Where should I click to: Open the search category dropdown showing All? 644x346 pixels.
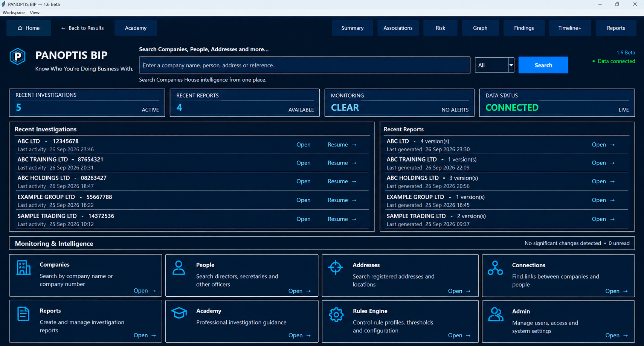point(494,65)
